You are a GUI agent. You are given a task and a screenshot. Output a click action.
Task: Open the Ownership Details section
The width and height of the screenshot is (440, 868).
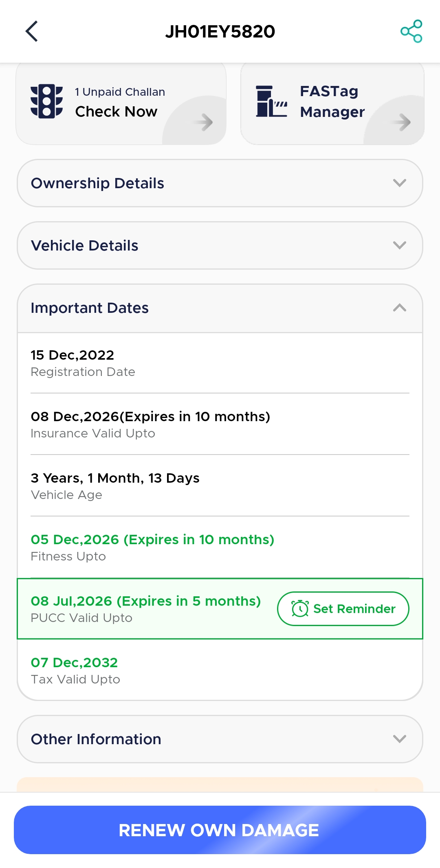pyautogui.click(x=220, y=183)
